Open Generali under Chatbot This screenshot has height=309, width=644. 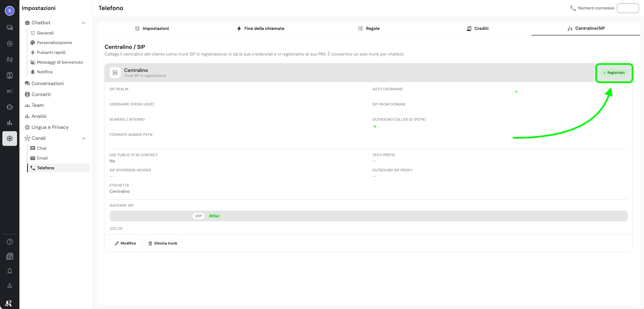[x=45, y=33]
